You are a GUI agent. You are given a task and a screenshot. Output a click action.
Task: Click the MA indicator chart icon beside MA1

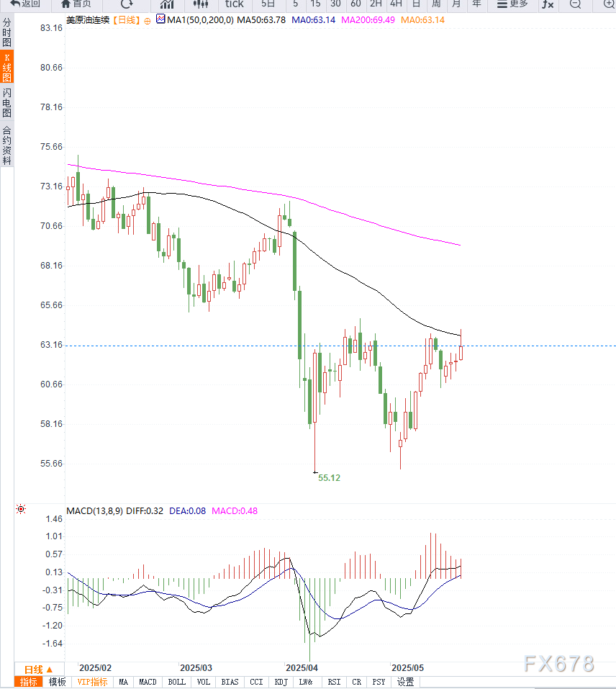(160, 19)
